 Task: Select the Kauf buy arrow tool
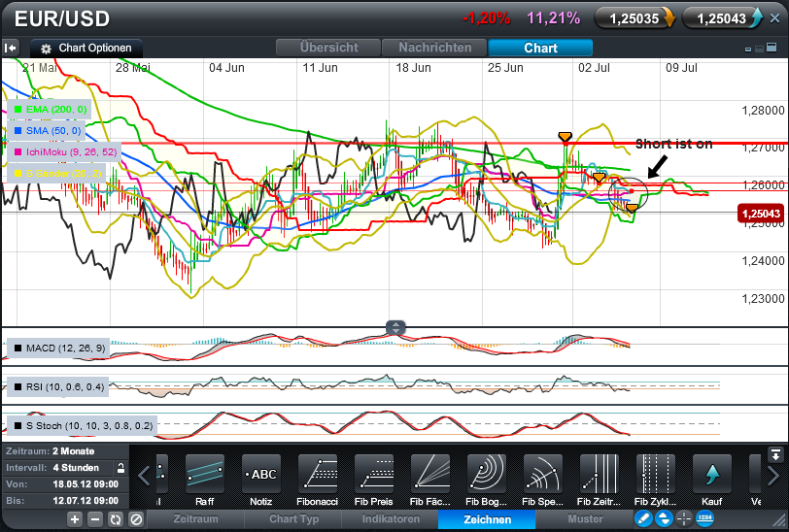(711, 481)
